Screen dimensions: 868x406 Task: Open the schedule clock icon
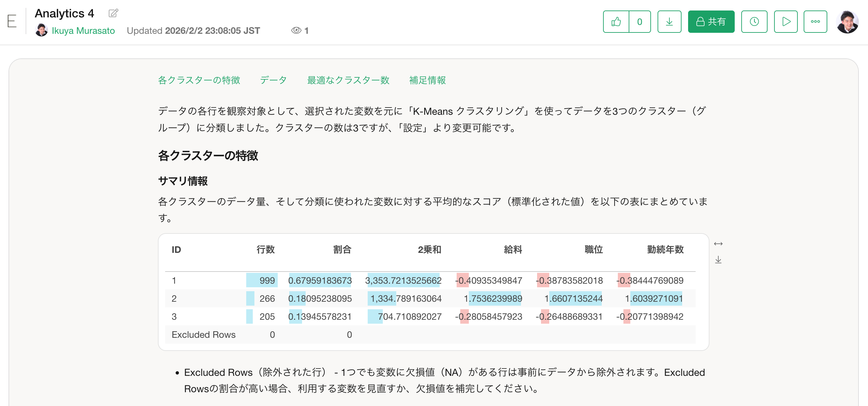point(754,22)
